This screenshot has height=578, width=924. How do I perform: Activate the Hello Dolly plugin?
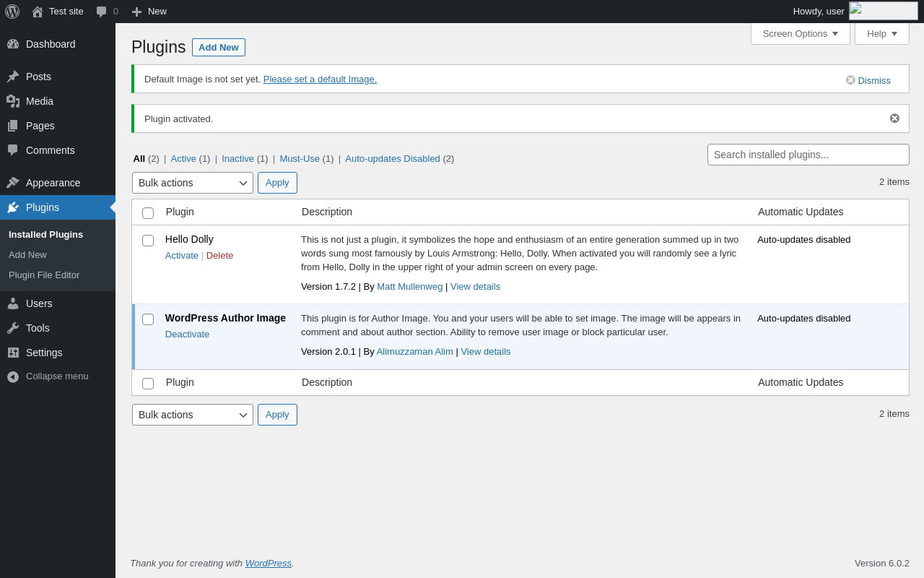182,255
